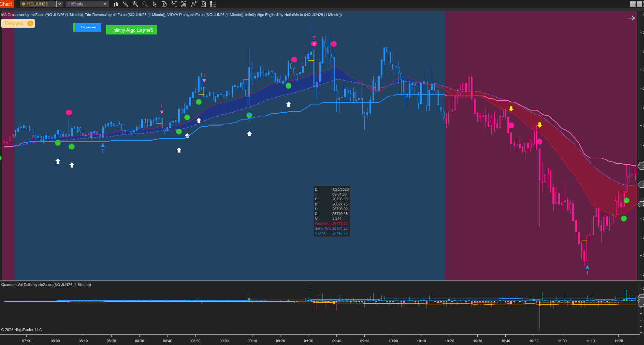Toggle the Crossover indicator button
The height and width of the screenshot is (345, 644).
coord(87,27)
